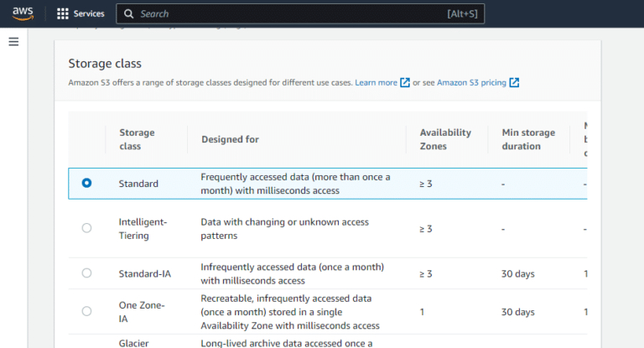Screen dimensions: 644x348
Task: Pick the One Zone-IA radio button
Action: point(86,311)
